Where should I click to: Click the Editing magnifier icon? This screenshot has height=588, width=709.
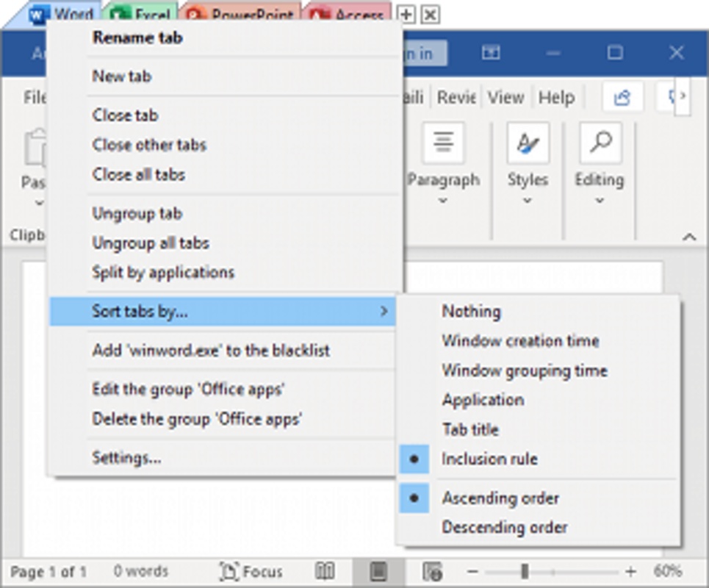tap(600, 143)
